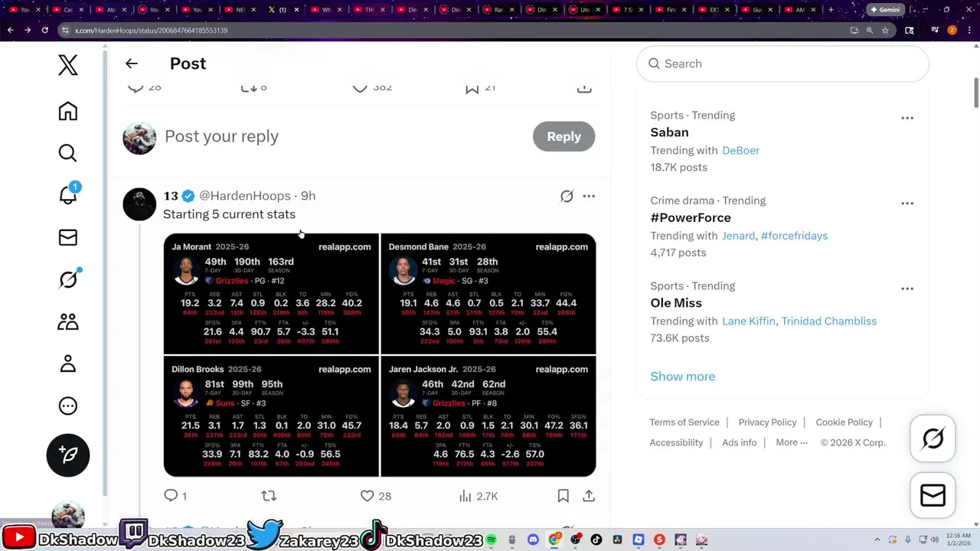Open Communities people icon
980x551 pixels.
(68, 321)
